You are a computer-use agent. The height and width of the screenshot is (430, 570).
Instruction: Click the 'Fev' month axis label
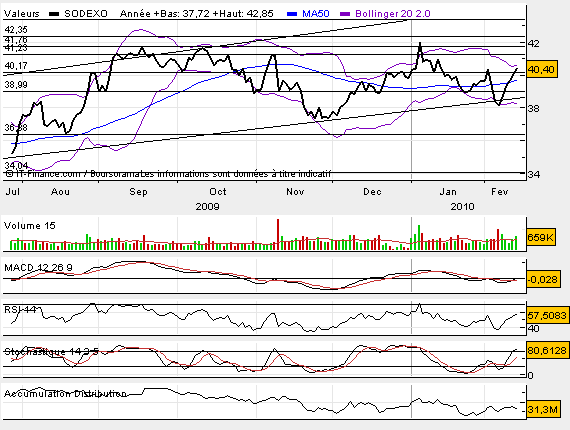pyautogui.click(x=499, y=192)
